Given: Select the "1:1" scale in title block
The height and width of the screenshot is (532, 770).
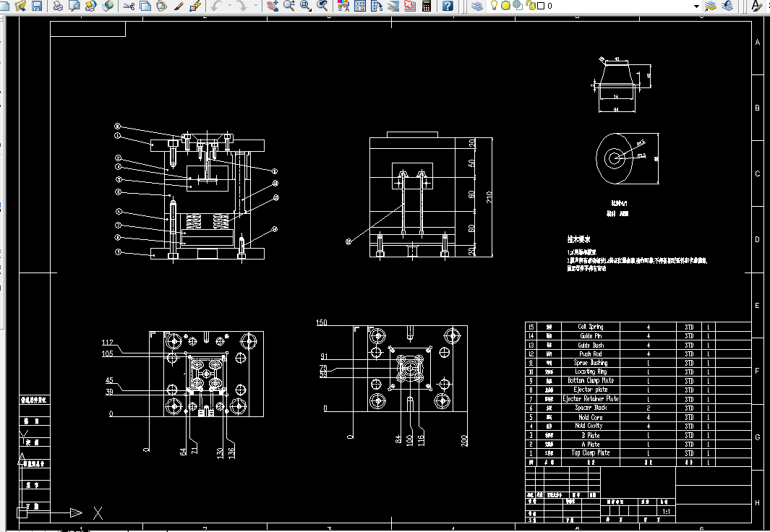Looking at the screenshot, I should [667, 511].
